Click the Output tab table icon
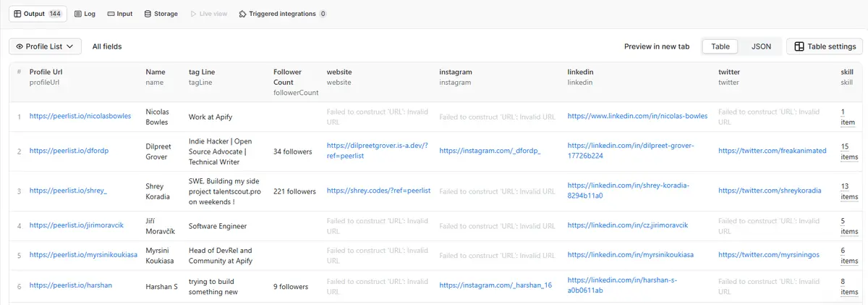Image resolution: width=868 pixels, height=305 pixels. pos(18,14)
